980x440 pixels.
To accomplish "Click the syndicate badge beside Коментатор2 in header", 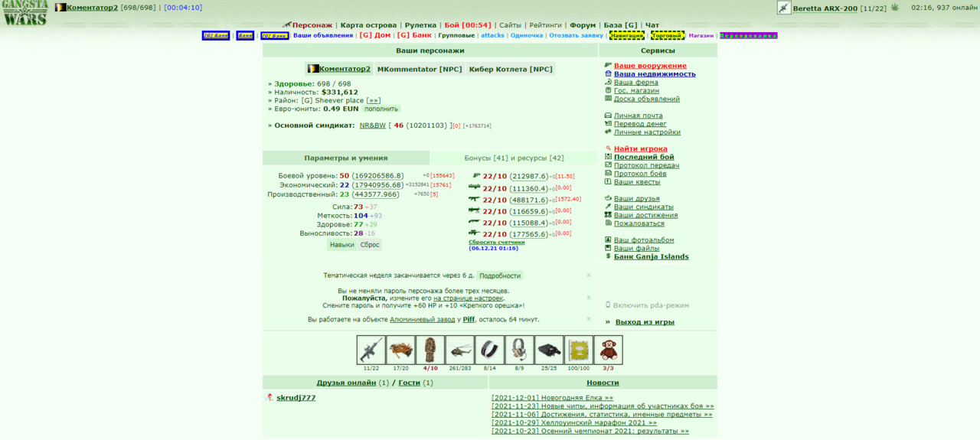I will click(60, 7).
